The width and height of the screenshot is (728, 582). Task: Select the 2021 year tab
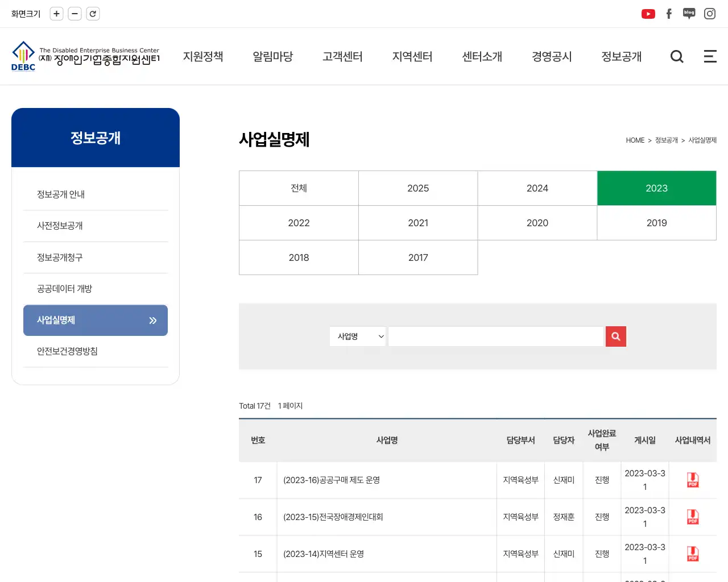[418, 223]
